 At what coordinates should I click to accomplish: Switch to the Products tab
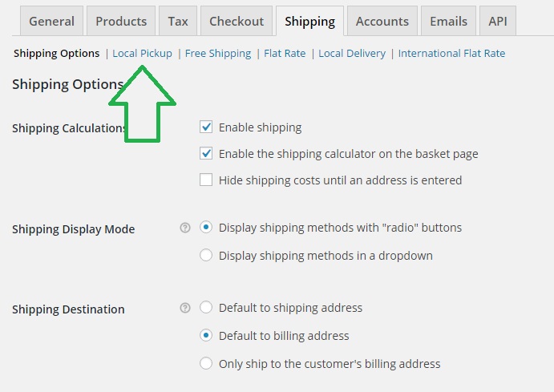tap(121, 21)
